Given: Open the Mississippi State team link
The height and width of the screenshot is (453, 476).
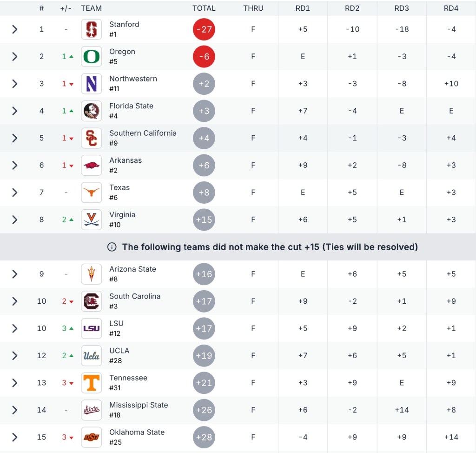Looking at the screenshot, I should pyautogui.click(x=139, y=405).
